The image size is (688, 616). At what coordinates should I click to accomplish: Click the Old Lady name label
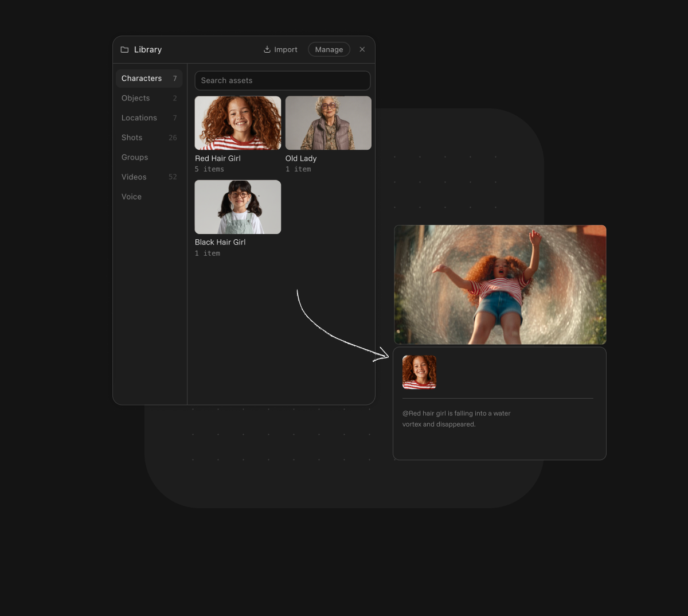pos(301,158)
